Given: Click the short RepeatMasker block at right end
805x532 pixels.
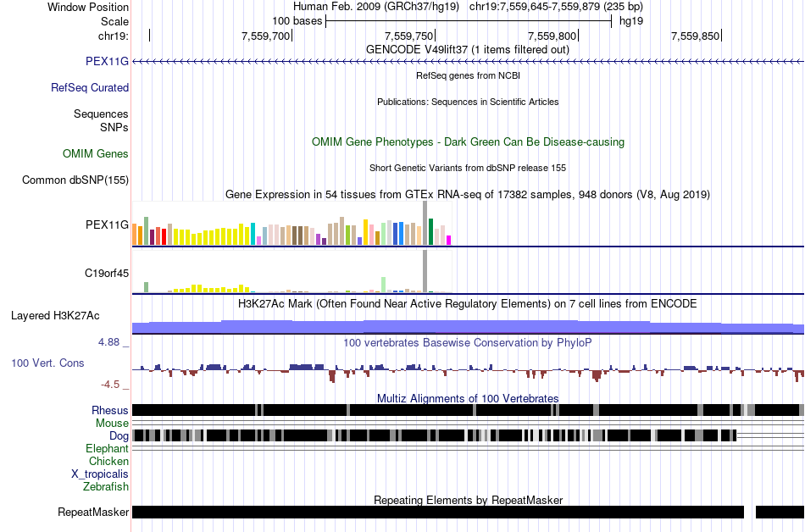Looking at the screenshot, I should point(780,512).
